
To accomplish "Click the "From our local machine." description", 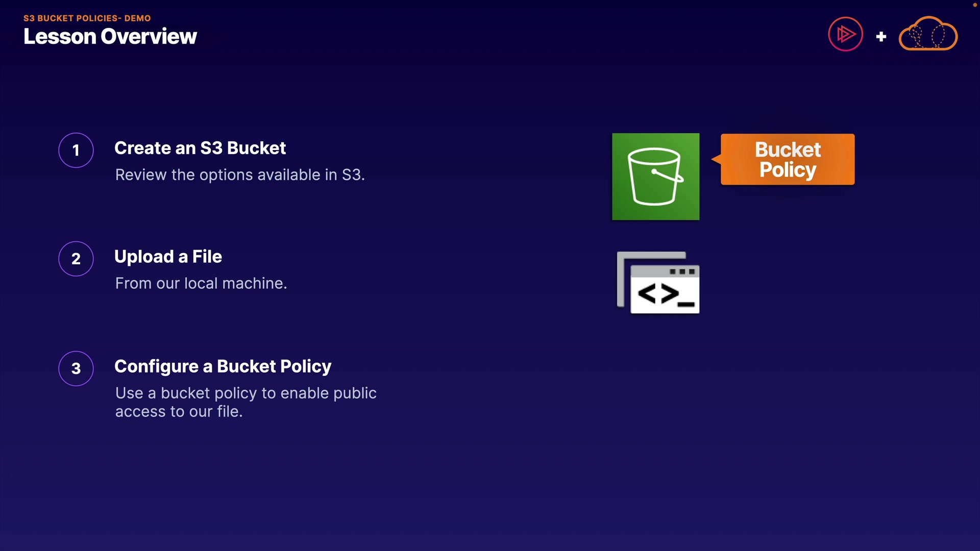I will click(x=201, y=284).
